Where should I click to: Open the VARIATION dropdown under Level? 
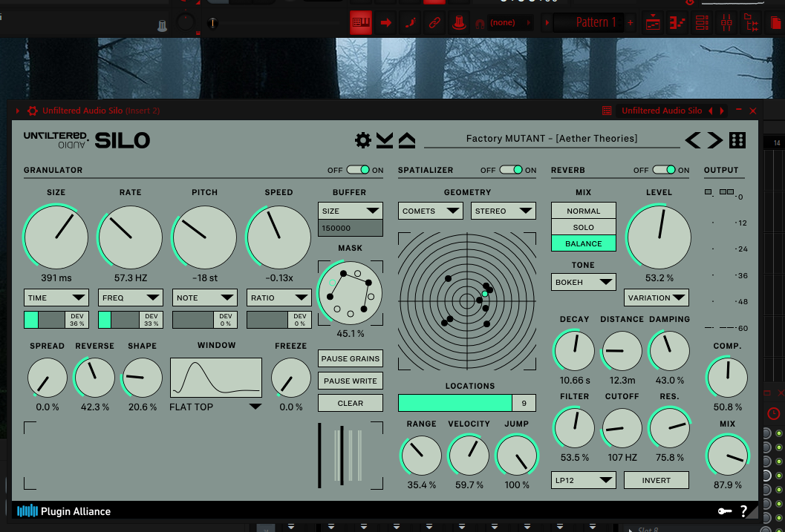tap(657, 298)
